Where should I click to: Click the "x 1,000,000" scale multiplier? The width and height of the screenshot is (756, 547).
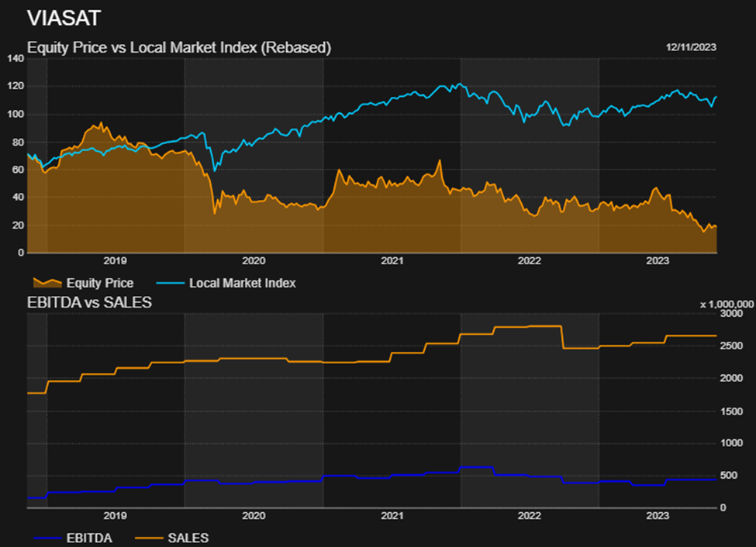point(727,304)
